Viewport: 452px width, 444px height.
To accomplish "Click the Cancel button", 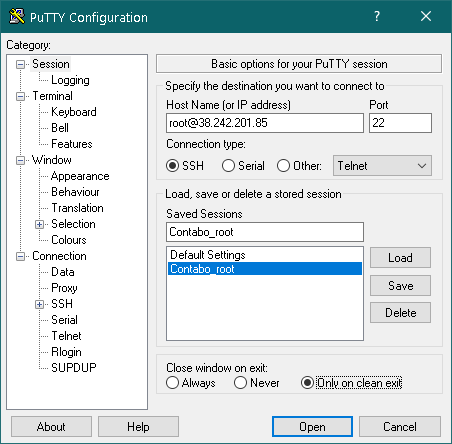I will point(400,427).
